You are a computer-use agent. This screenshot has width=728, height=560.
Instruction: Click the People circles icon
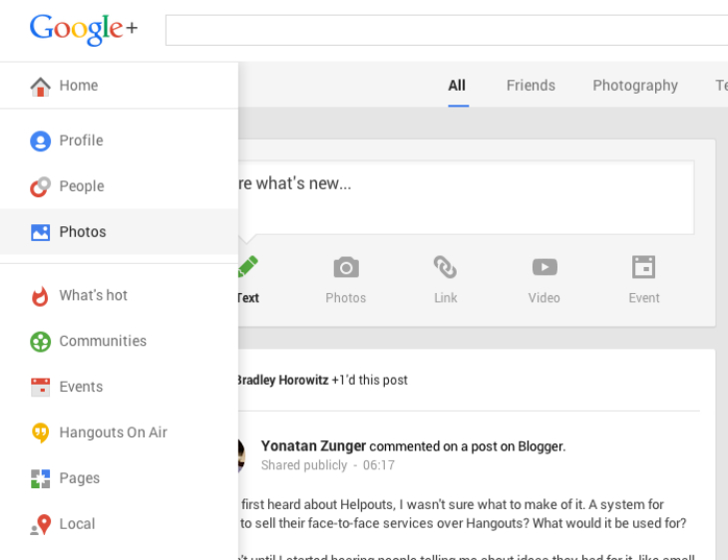(x=41, y=186)
